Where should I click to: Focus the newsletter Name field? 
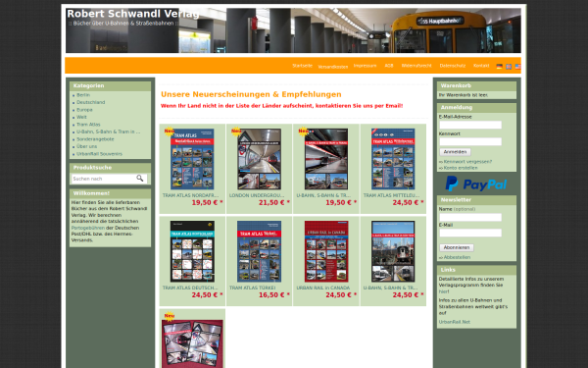coord(470,217)
